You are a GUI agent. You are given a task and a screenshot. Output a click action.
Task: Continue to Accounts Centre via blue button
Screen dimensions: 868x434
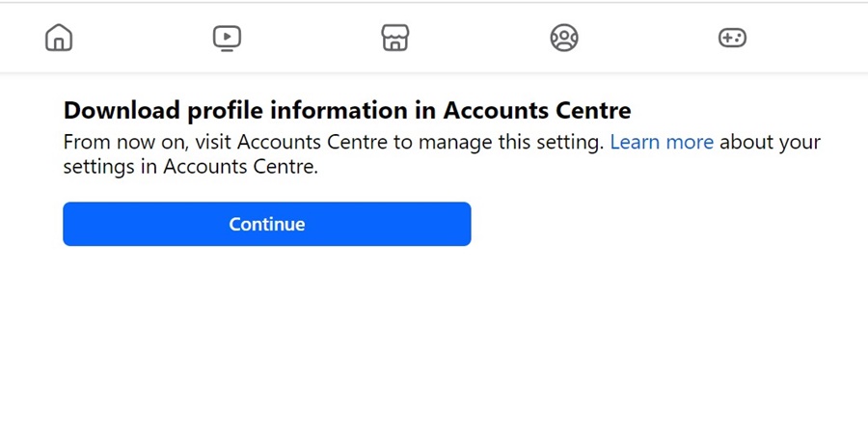click(x=267, y=224)
